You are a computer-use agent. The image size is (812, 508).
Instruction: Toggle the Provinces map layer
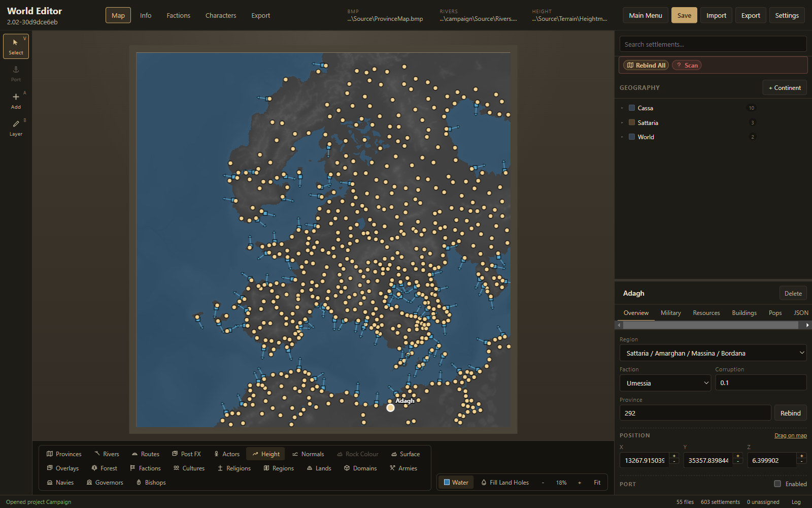64,454
